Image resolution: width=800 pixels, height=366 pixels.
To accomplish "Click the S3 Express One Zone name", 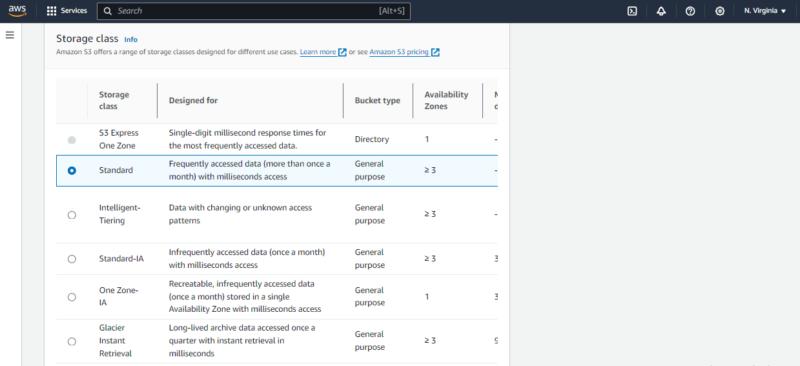I will click(x=119, y=139).
